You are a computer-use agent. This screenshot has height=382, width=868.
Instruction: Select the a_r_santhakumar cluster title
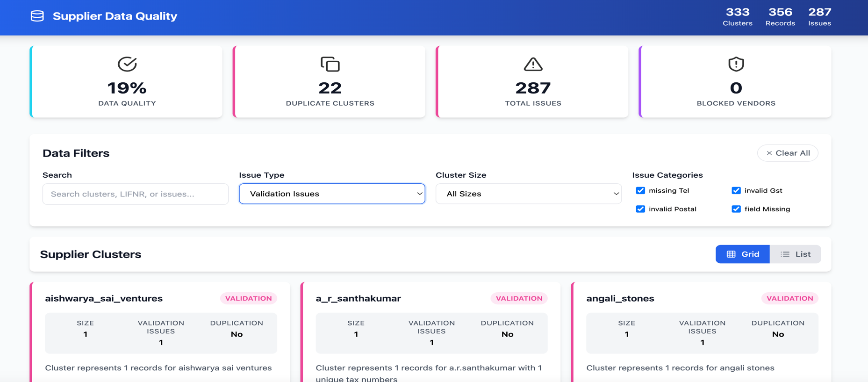pos(358,299)
